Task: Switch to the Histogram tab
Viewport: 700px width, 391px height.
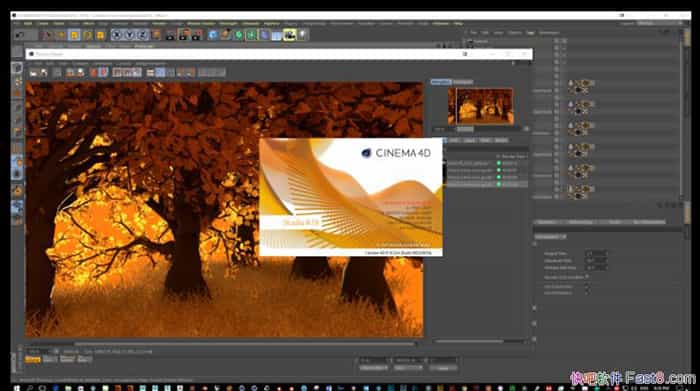Action: pos(463,82)
